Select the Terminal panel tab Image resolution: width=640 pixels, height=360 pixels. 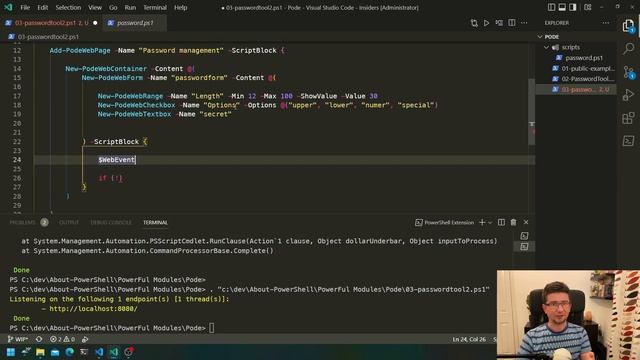[x=155, y=222]
